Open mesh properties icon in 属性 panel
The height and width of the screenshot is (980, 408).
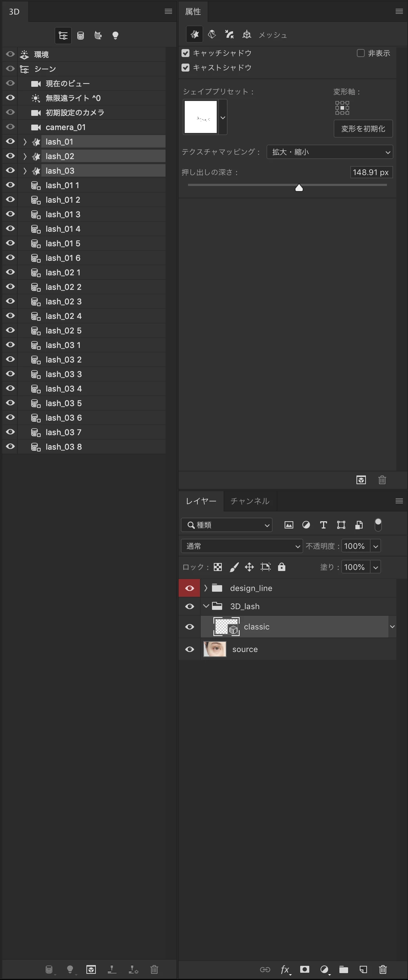(x=194, y=35)
